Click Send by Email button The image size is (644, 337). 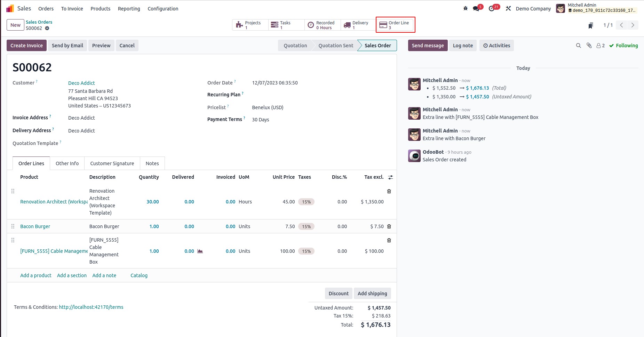67,46
